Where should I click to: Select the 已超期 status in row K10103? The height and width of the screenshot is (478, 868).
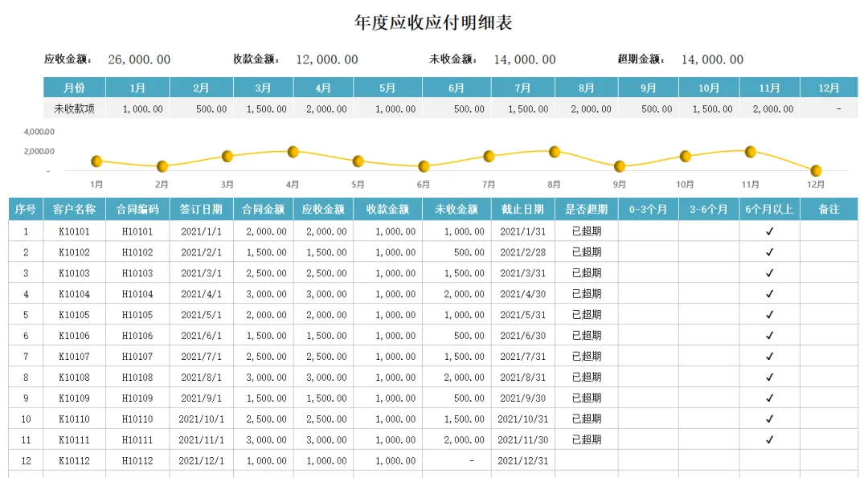pos(587,273)
